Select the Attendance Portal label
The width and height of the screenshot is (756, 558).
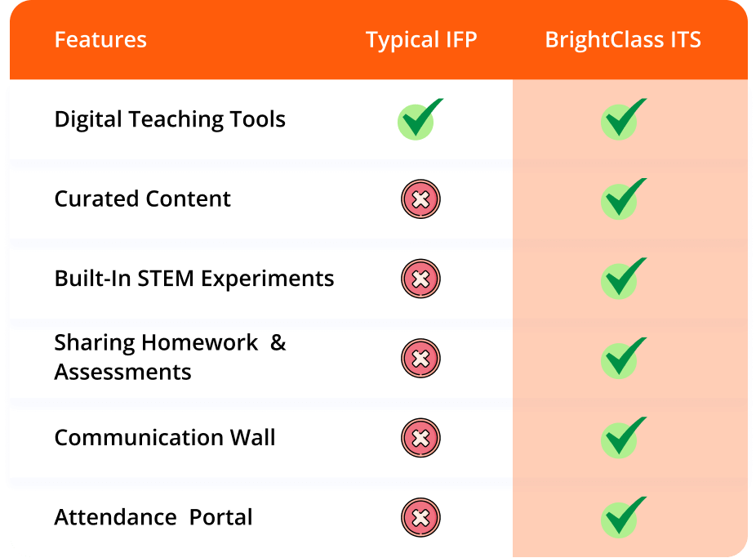click(153, 517)
